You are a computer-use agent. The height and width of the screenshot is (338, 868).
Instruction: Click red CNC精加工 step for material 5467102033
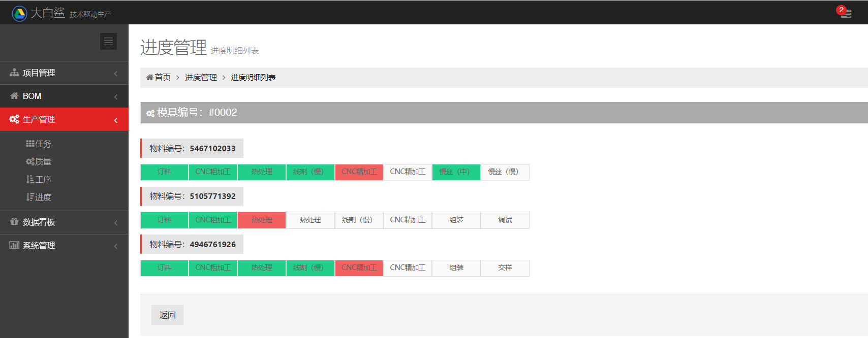(359, 172)
